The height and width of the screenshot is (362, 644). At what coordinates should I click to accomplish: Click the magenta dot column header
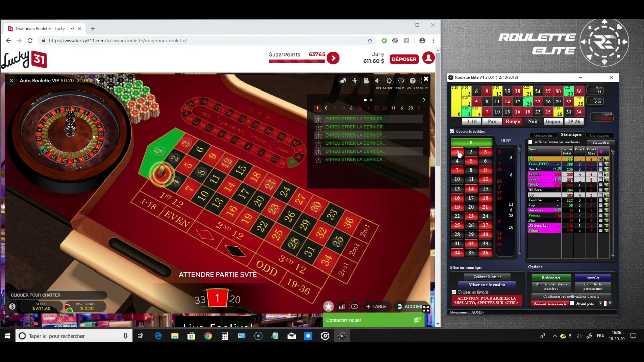[x=601, y=151]
